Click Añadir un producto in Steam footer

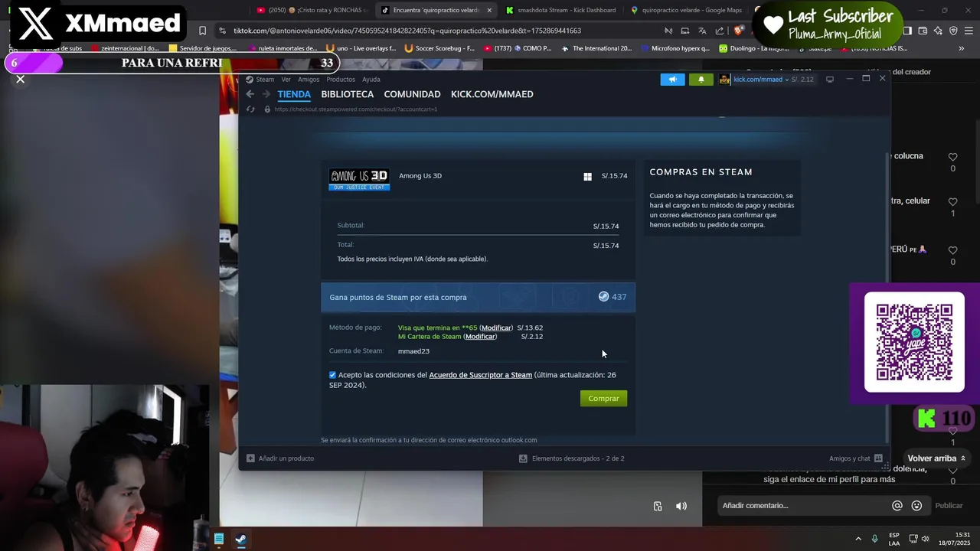point(280,458)
